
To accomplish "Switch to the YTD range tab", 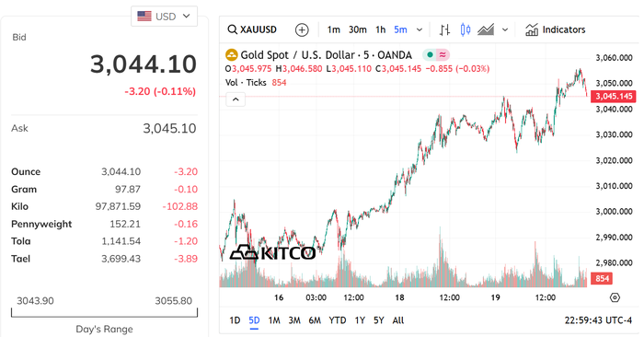I will pyautogui.click(x=338, y=320).
